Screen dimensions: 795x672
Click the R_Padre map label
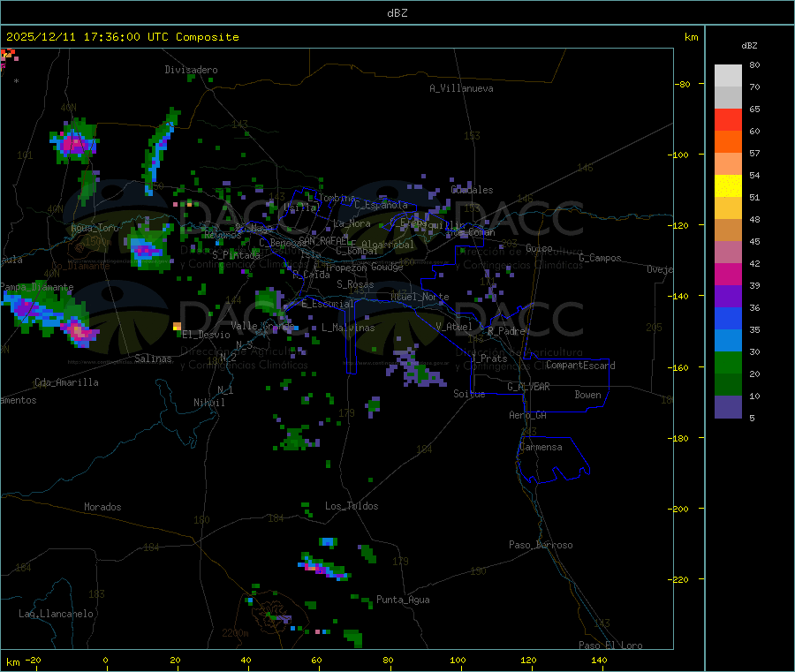(506, 331)
